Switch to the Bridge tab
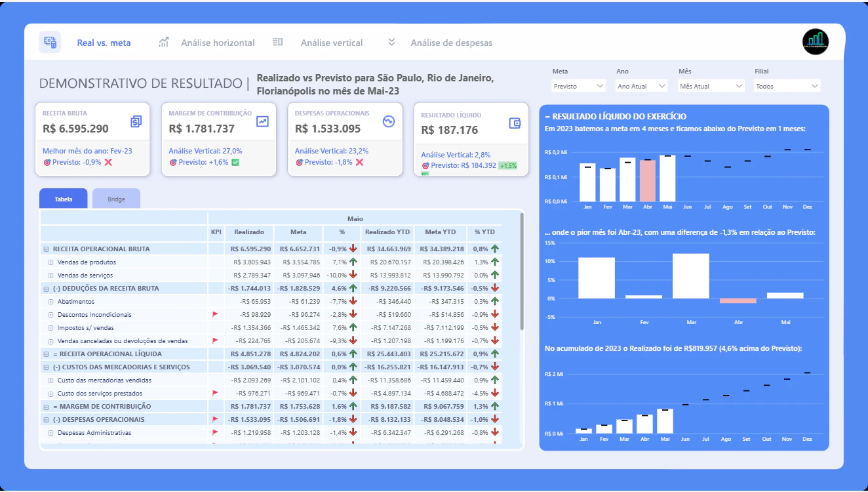868x492 pixels. coord(116,199)
